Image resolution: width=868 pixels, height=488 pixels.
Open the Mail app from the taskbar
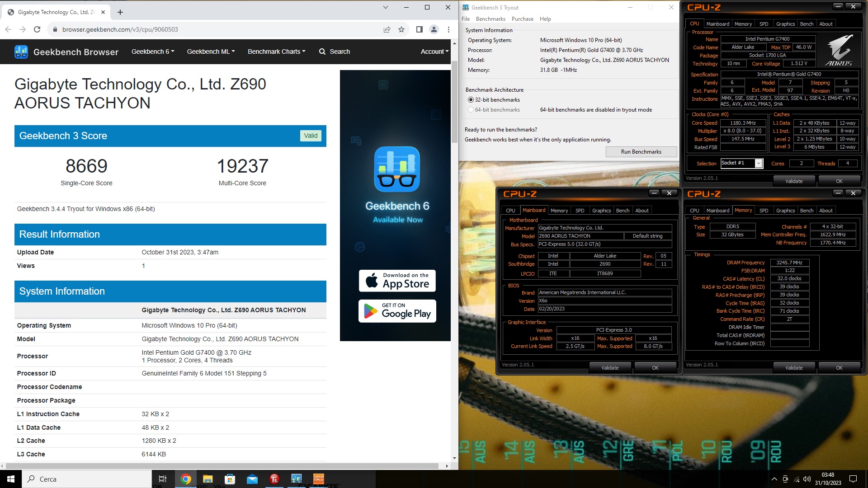click(x=252, y=479)
